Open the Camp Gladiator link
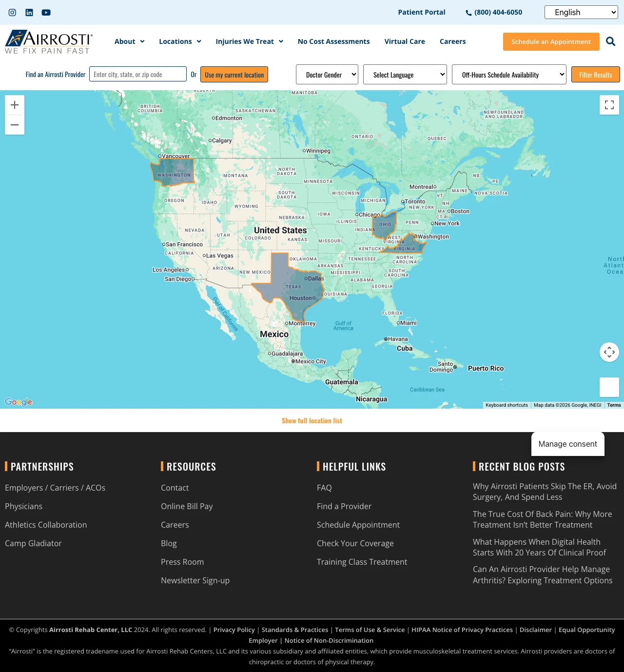Image resolution: width=624 pixels, height=672 pixels. 33,543
